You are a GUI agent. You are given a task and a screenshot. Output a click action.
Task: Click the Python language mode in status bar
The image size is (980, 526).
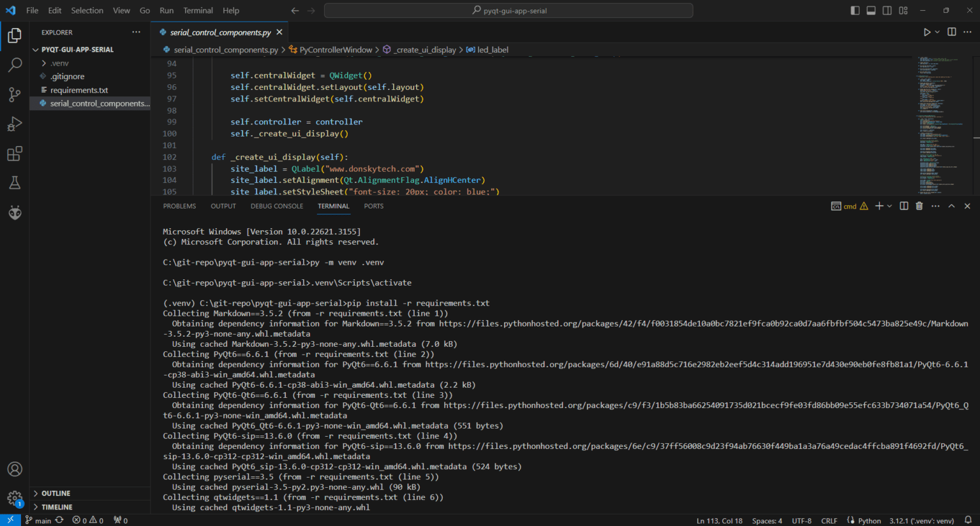869,521
